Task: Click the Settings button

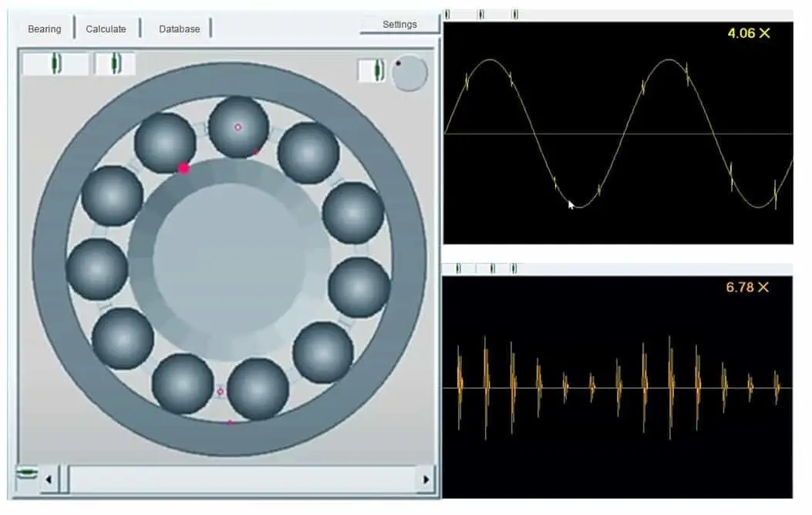Action: pos(399,25)
